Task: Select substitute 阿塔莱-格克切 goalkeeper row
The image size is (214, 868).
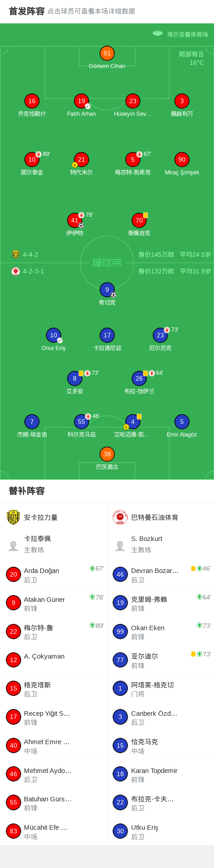Action: [x=160, y=689]
